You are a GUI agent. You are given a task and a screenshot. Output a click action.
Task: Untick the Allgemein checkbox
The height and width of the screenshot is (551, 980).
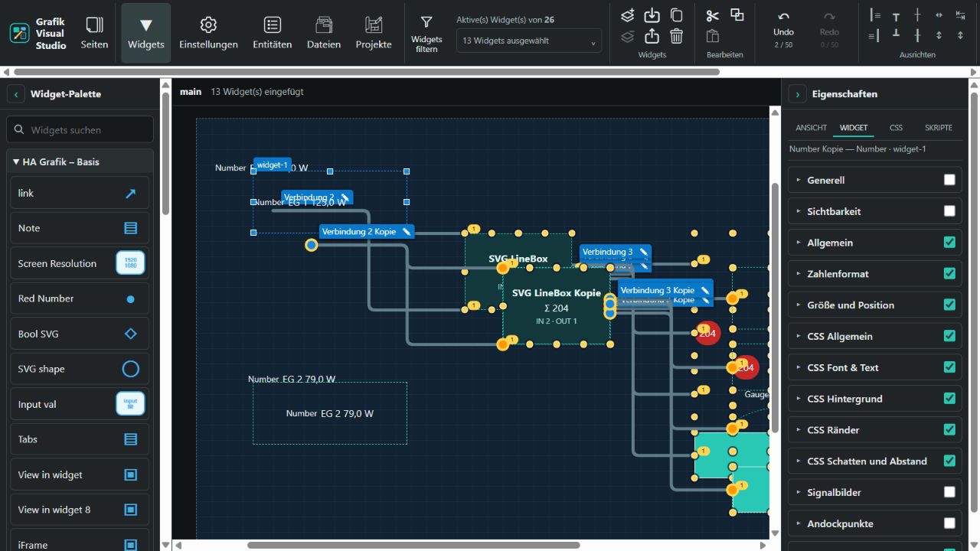click(949, 243)
